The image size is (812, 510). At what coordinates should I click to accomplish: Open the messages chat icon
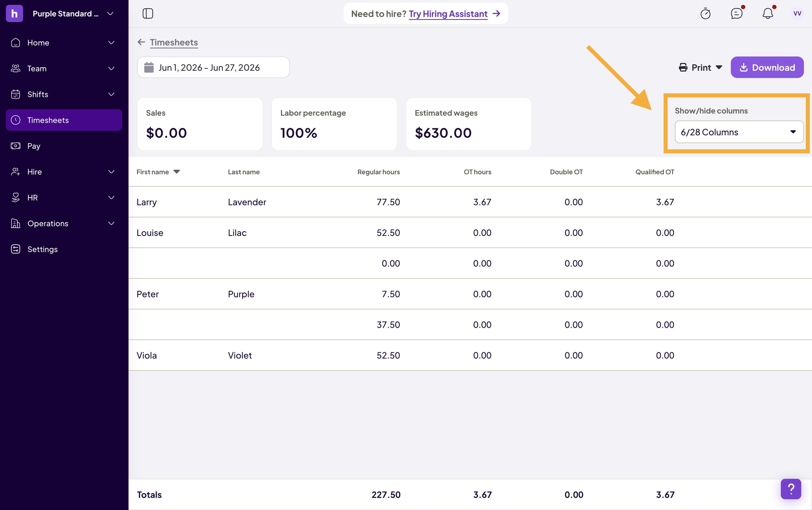736,13
